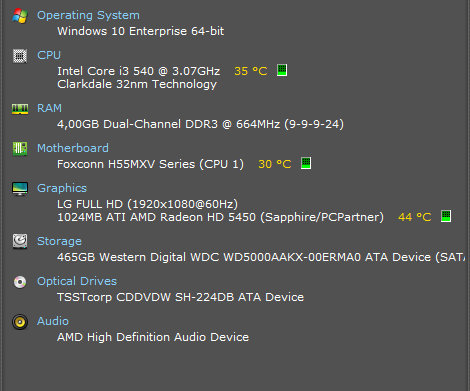Viewport: 470px width, 391px height.
Task: Click the motherboard temperature indicator beside 30 °C
Action: [x=306, y=163]
